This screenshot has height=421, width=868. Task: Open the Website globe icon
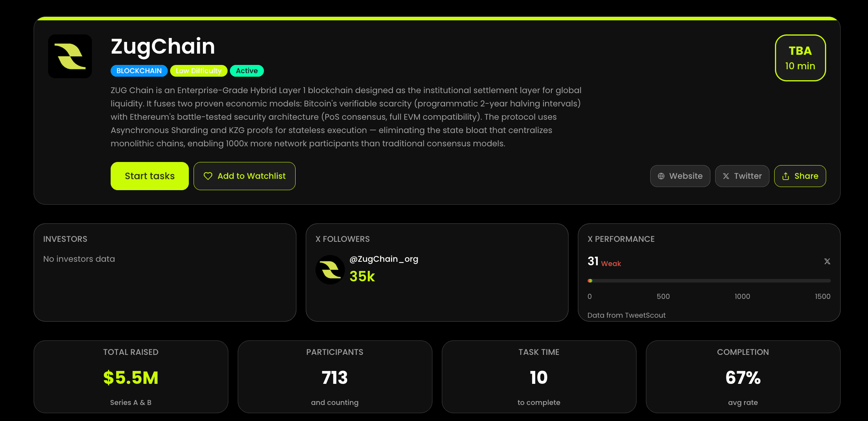pos(661,176)
